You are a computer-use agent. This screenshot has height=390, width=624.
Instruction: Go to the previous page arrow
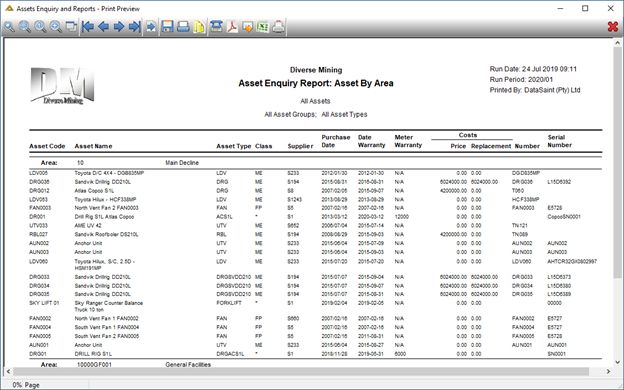[103, 27]
